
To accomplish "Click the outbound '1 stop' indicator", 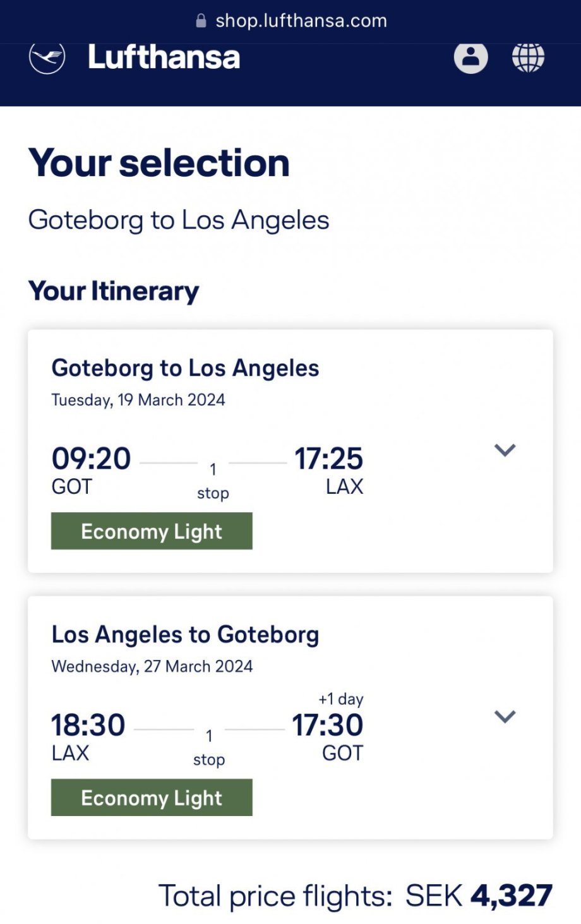I will 213,480.
